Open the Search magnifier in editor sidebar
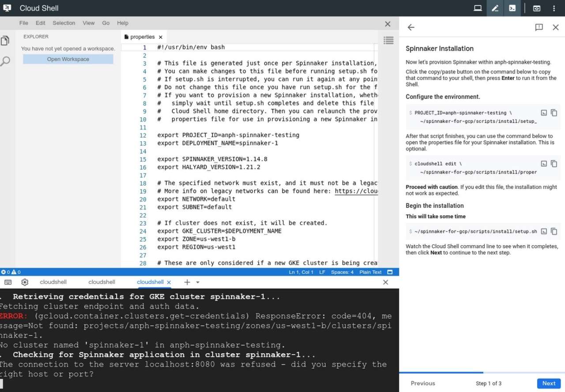Screen dimensions: 565x392 click(x=5, y=61)
